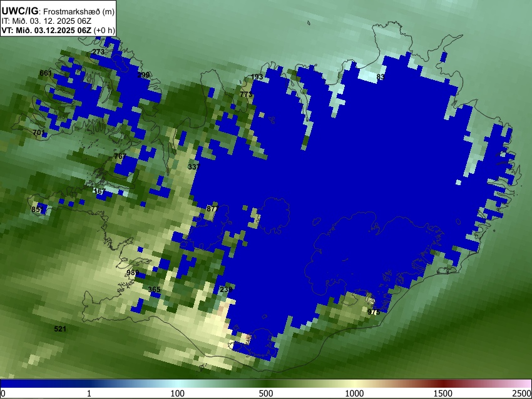Click the map value '975'
532x399 pixels.
click(x=374, y=312)
